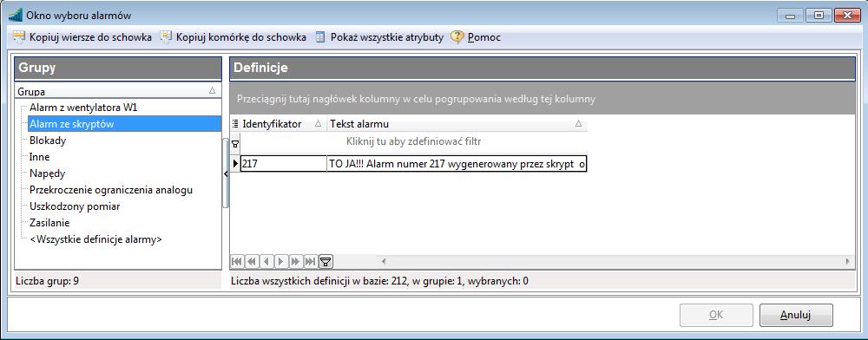Select the Napędy group
This screenshot has width=868, height=340.
(47, 173)
